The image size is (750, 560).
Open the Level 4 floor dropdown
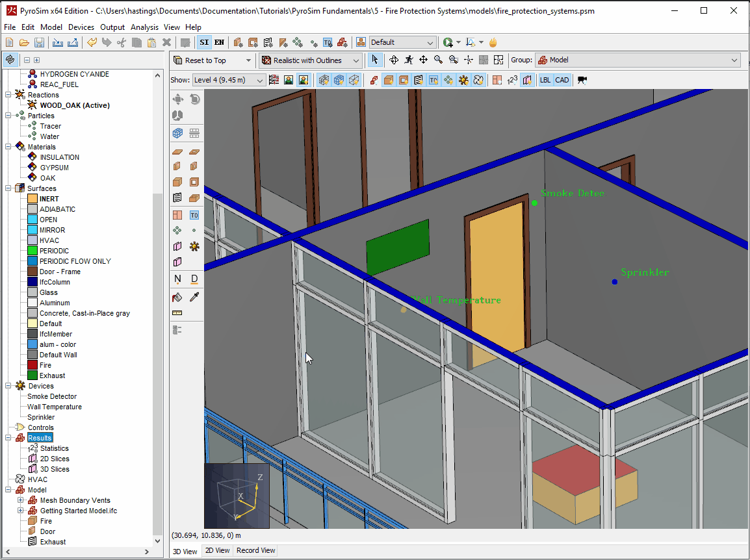point(229,80)
